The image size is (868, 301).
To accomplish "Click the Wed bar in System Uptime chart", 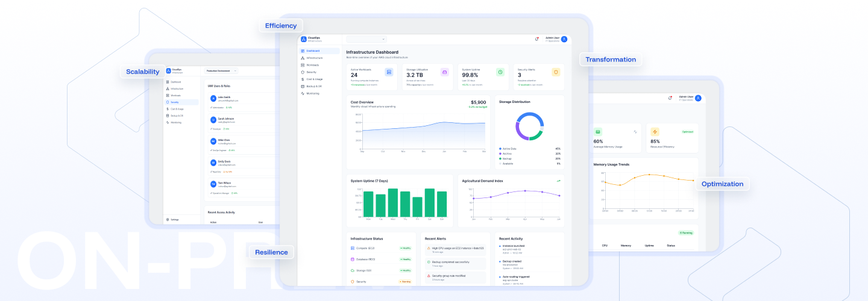I will (392, 203).
